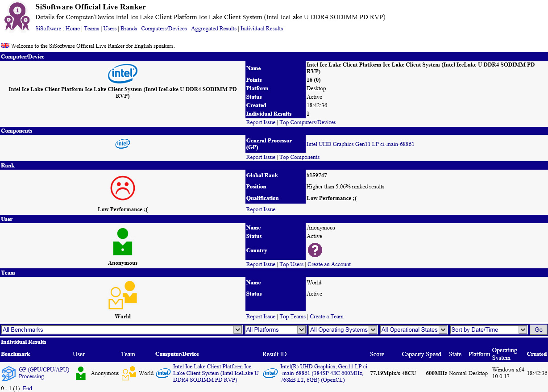Image resolution: width=548 pixels, height=392 pixels.
Task: Click the Operating System column header
Action: click(505, 354)
